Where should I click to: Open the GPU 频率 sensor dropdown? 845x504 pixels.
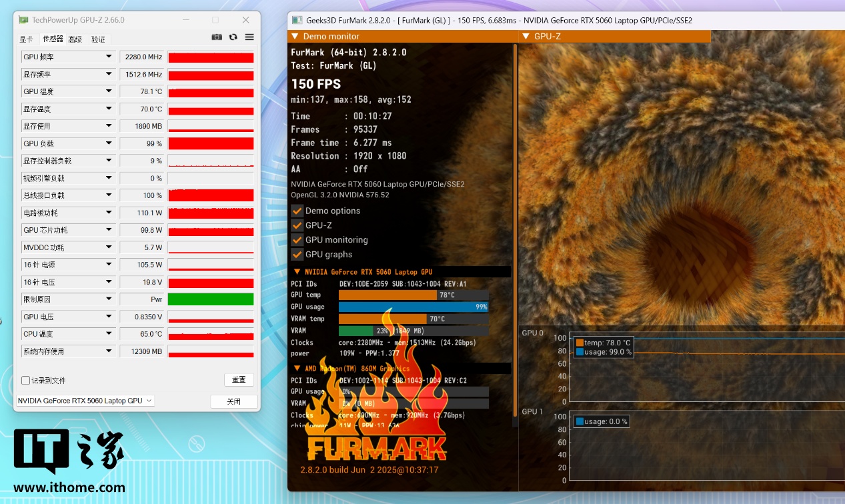(109, 57)
